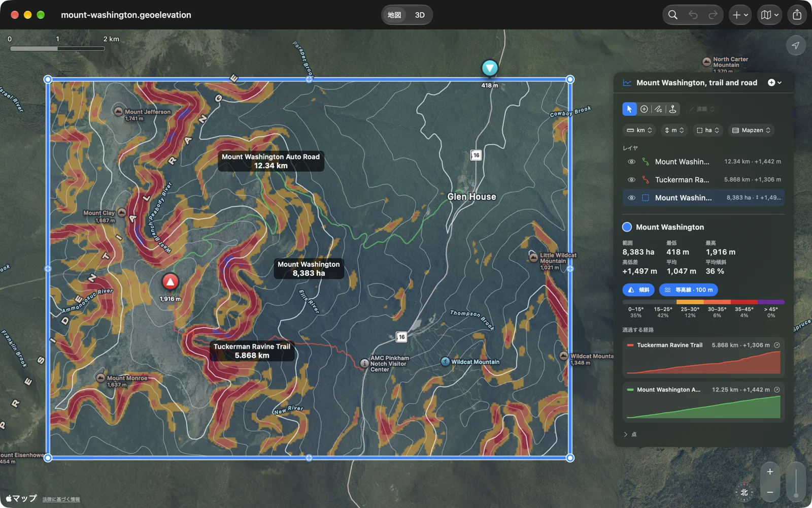Click the location arrow button on the map
This screenshot has width=812, height=508.
(795, 45)
